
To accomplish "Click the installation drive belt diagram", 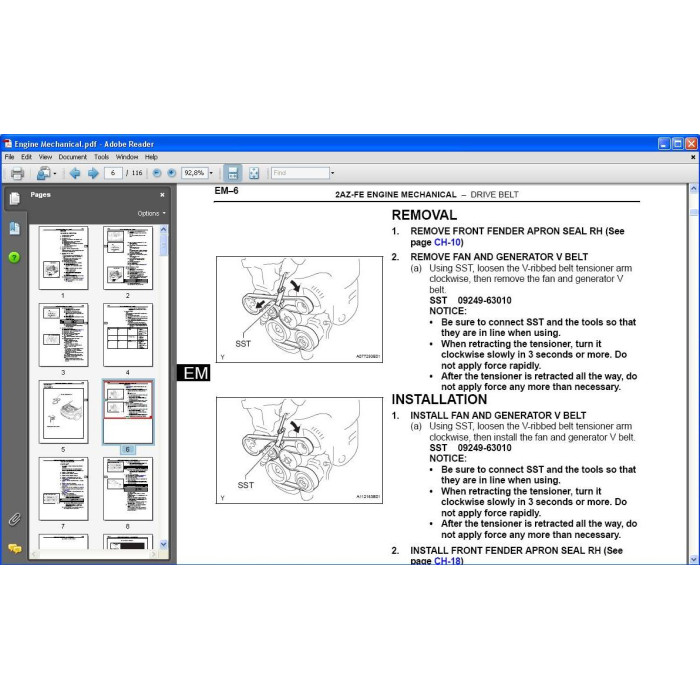I will pos(299,450).
